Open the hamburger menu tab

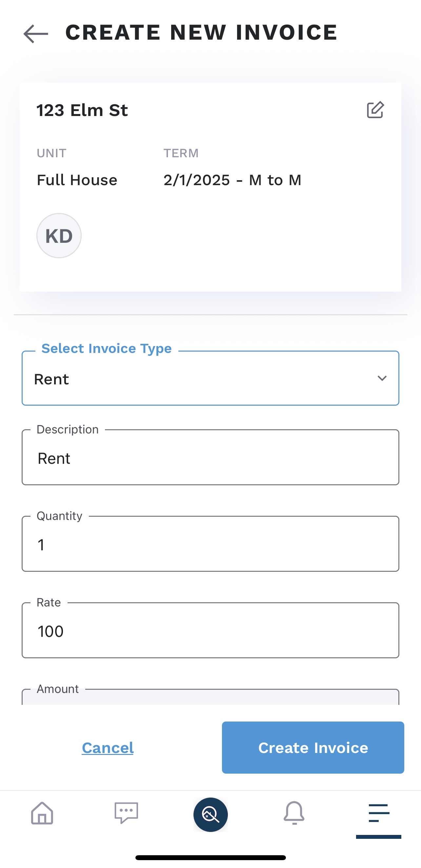(x=378, y=813)
